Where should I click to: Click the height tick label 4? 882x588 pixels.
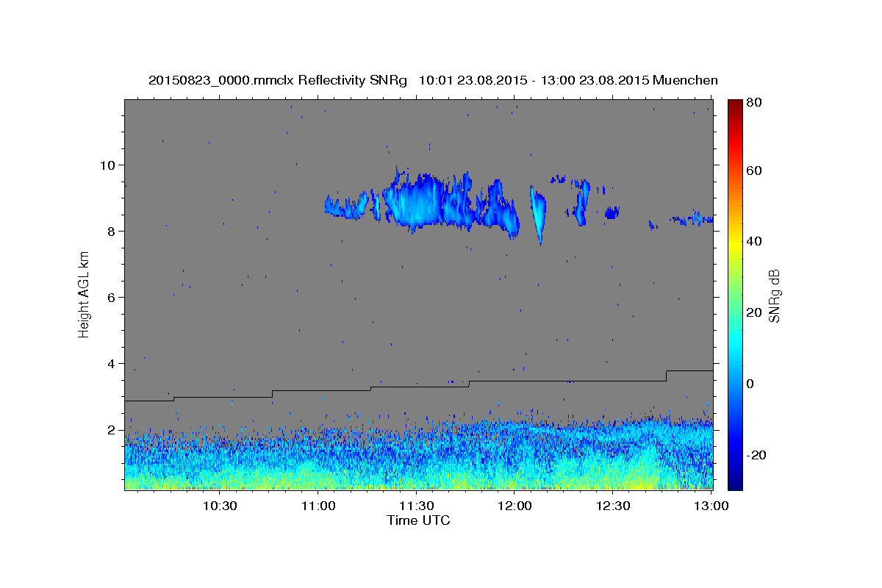pos(112,363)
